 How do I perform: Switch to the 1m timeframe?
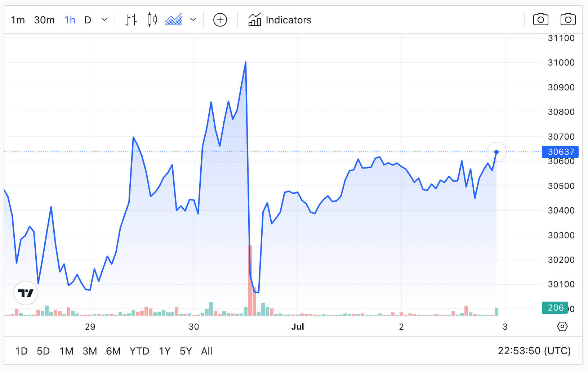pos(18,20)
